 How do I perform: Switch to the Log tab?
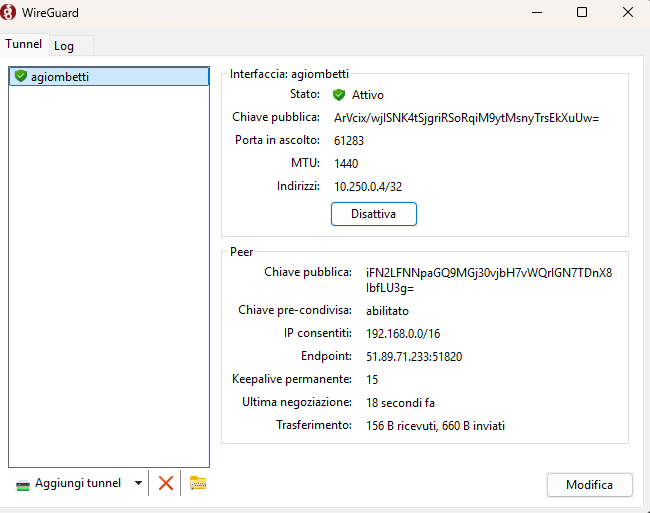coord(64,46)
